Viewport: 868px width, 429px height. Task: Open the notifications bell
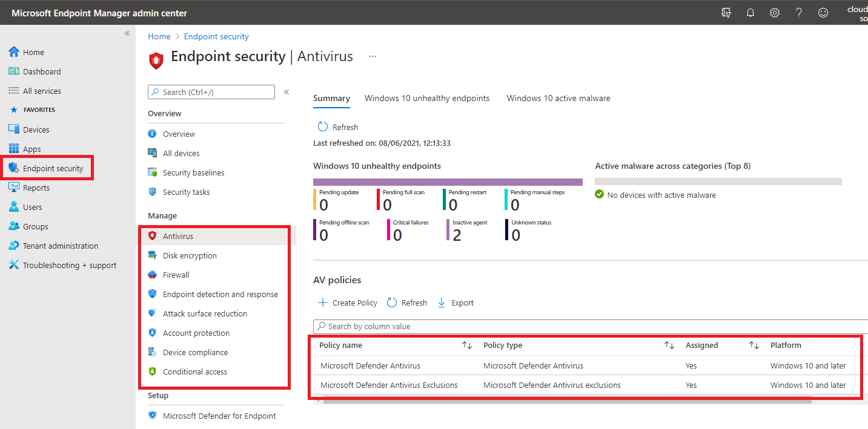click(750, 13)
